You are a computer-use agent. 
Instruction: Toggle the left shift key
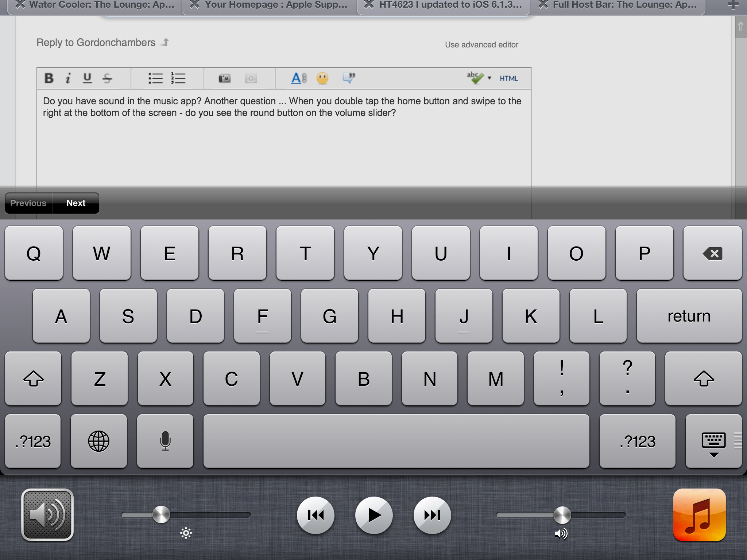pyautogui.click(x=33, y=378)
